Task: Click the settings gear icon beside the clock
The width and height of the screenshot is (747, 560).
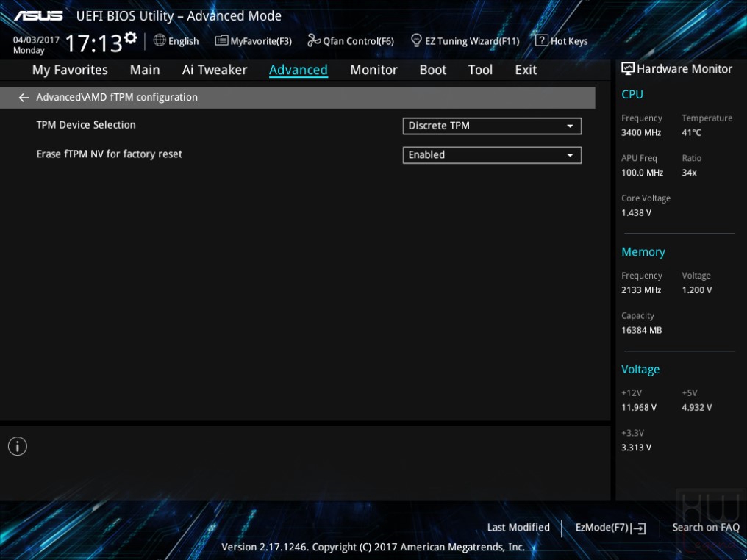Action: coord(131,37)
